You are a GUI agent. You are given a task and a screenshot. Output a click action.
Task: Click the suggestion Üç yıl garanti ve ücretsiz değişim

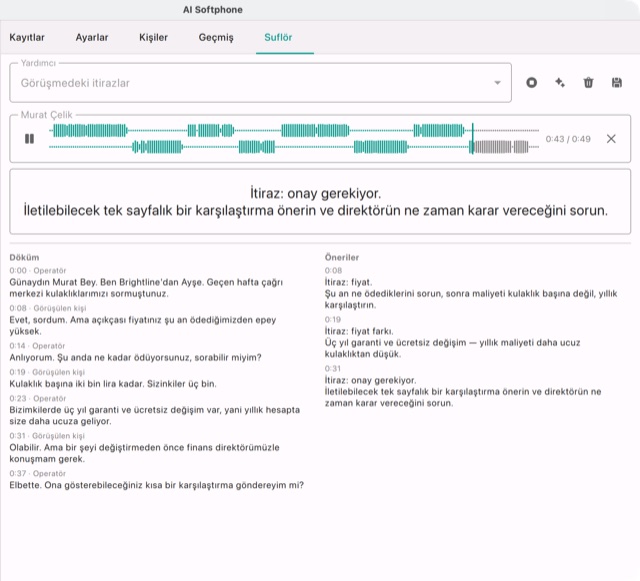tap(452, 348)
